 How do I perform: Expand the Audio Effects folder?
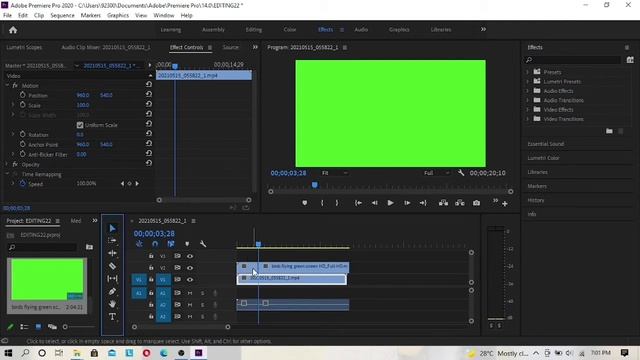(x=527, y=91)
